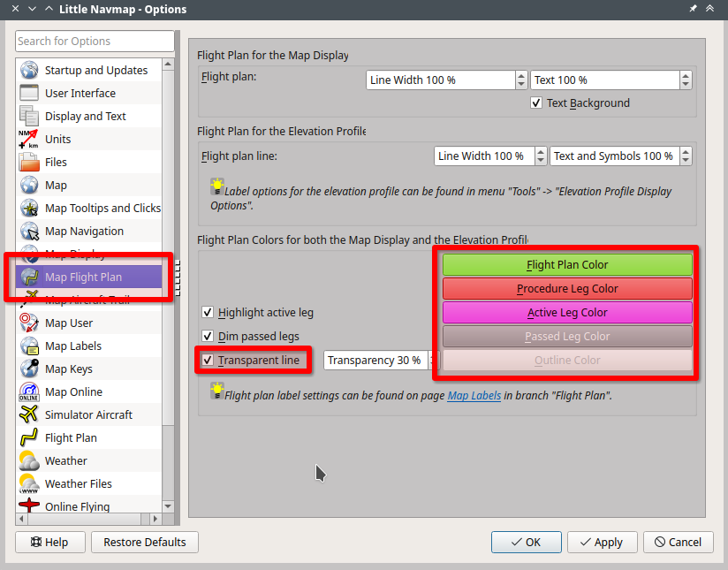This screenshot has height=570, width=728.
Task: Choose Passed Leg Color swatch
Action: tap(567, 337)
